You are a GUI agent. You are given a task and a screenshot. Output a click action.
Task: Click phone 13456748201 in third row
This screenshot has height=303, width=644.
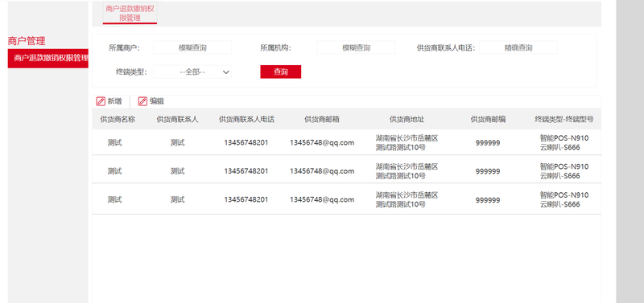[x=246, y=199]
